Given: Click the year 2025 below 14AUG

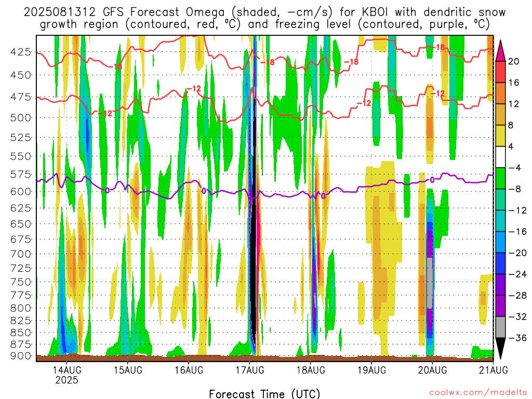Looking at the screenshot, I should [67, 380].
